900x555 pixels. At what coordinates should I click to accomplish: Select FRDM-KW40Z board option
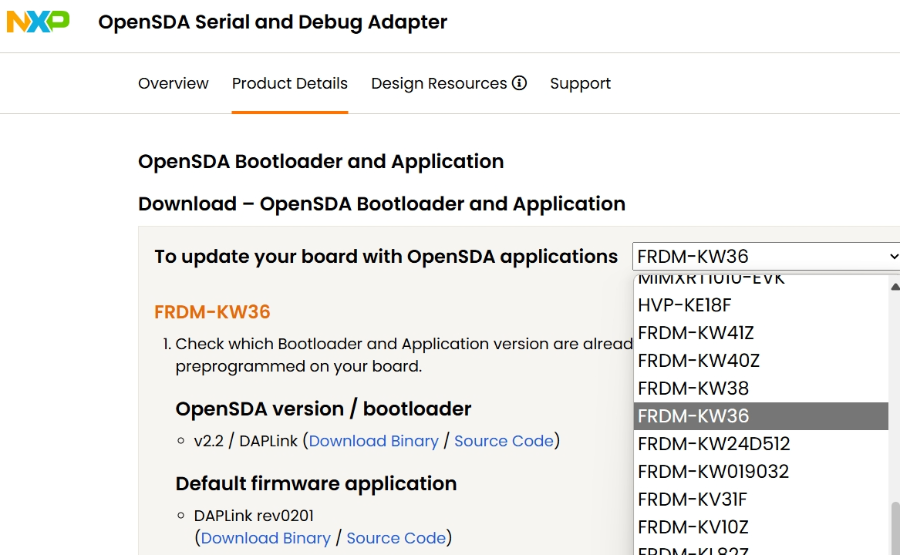click(x=698, y=360)
